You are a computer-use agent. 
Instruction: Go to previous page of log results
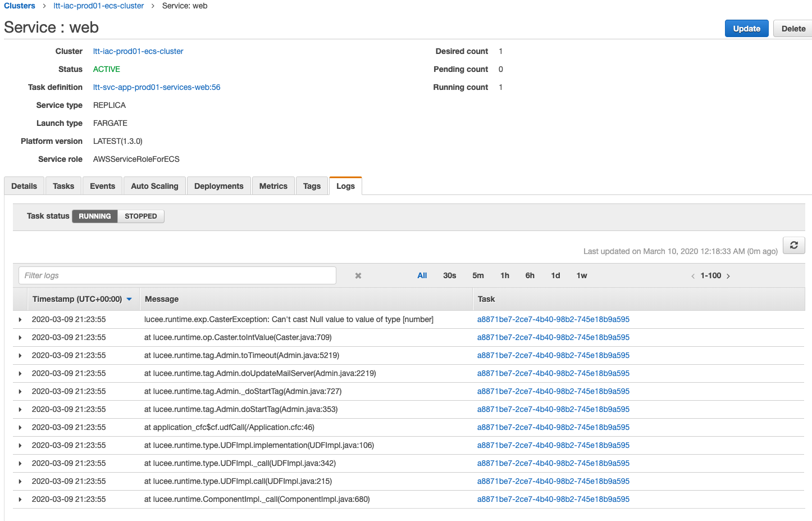click(x=693, y=276)
